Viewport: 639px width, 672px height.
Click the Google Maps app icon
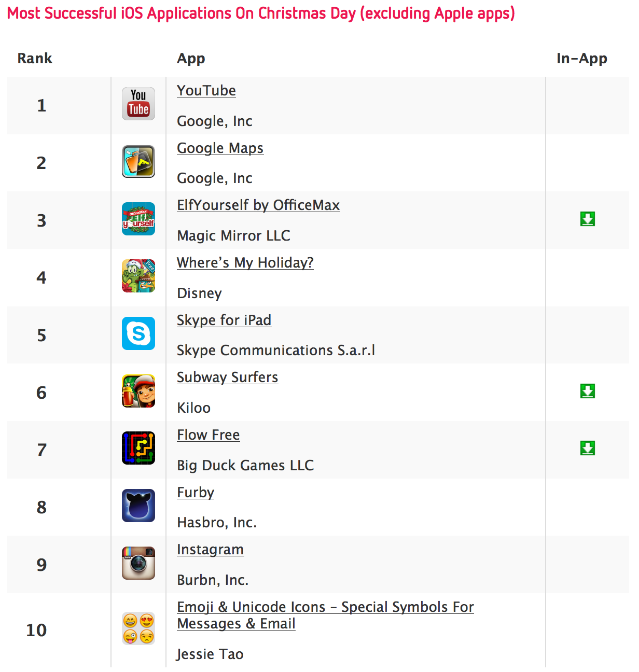138,161
